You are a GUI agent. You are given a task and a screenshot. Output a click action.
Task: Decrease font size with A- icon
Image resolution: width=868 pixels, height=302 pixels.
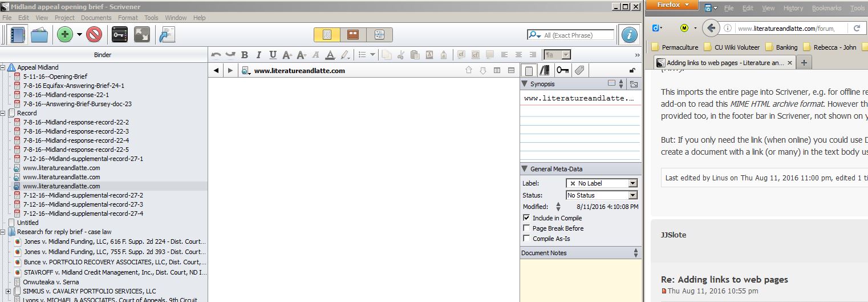301,55
